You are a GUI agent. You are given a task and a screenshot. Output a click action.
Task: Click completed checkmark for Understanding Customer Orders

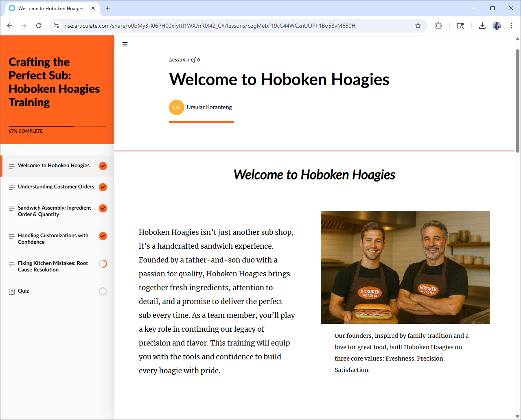click(103, 187)
